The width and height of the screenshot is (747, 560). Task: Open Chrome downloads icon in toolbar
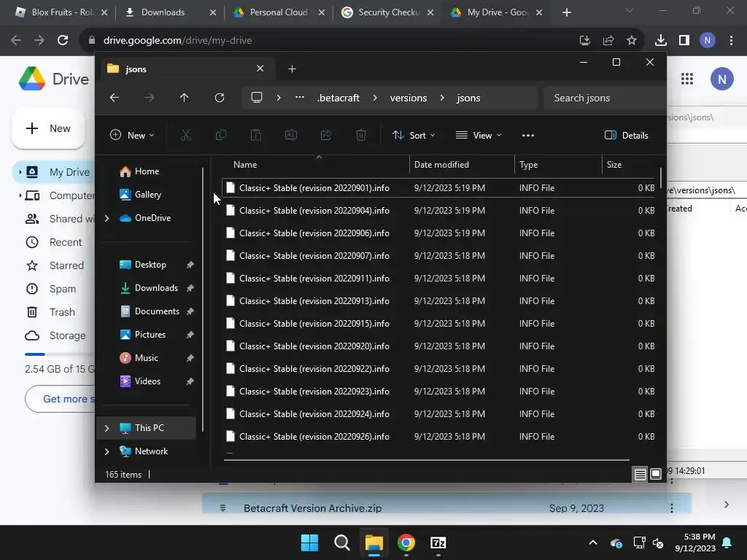(x=660, y=41)
